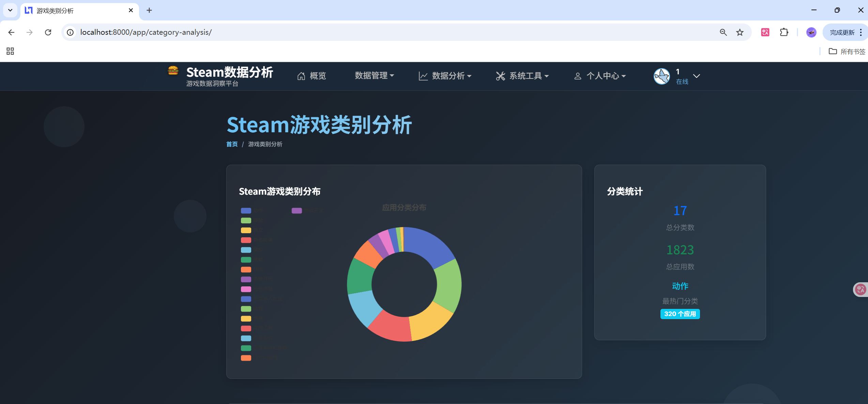This screenshot has width=868, height=404.
Task: Click the green 体育 legend swatch
Action: 246,309
